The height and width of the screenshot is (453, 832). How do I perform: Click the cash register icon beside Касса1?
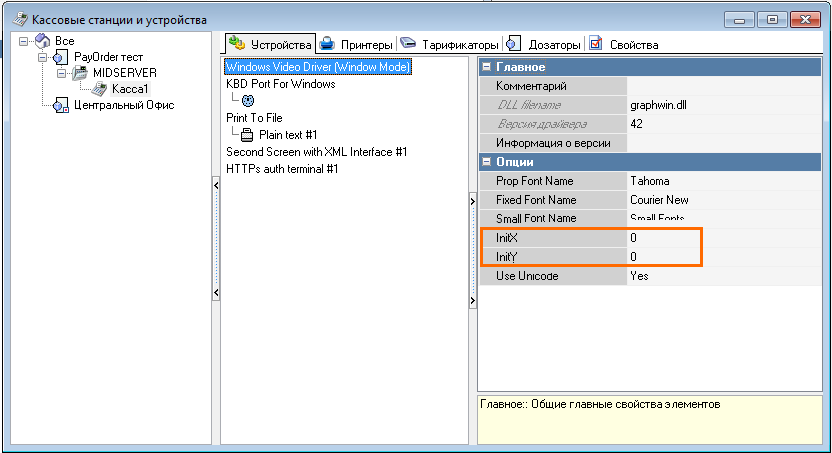click(x=99, y=89)
